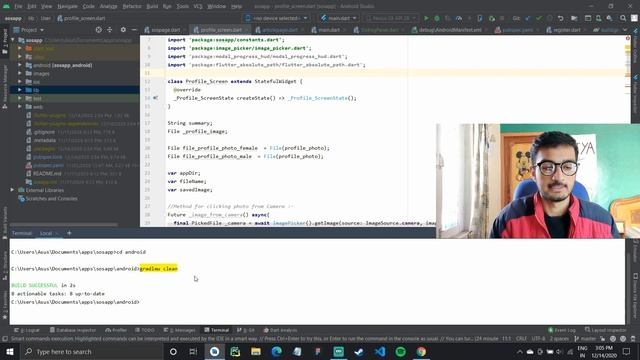Switch to the debug\AndroidManifest.xml tab
Image resolution: width=640 pixels, height=360 pixels.
pyautogui.click(x=450, y=30)
